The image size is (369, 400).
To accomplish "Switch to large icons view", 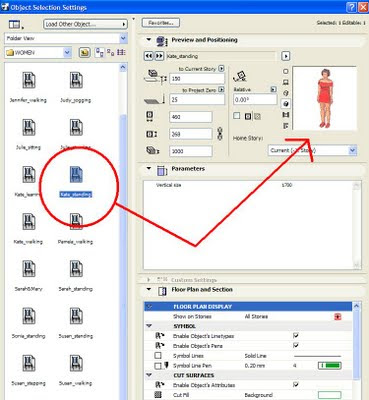I will (100, 53).
